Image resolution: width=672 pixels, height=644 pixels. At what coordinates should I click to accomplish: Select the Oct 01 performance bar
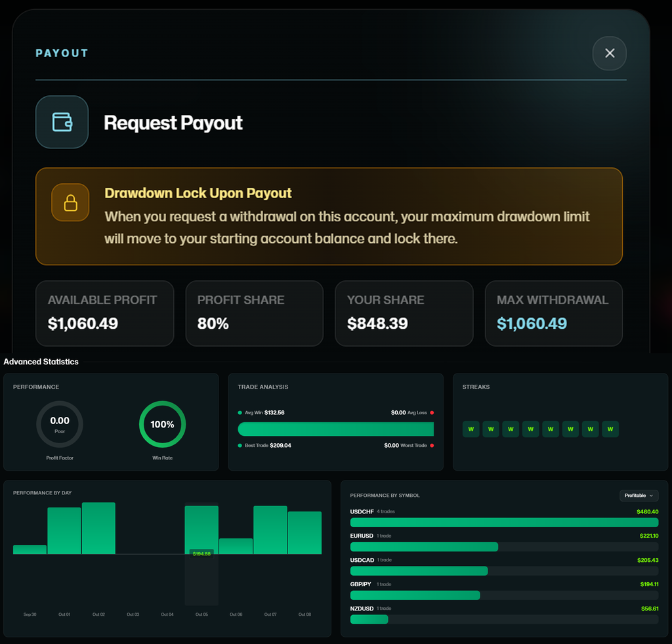click(64, 531)
